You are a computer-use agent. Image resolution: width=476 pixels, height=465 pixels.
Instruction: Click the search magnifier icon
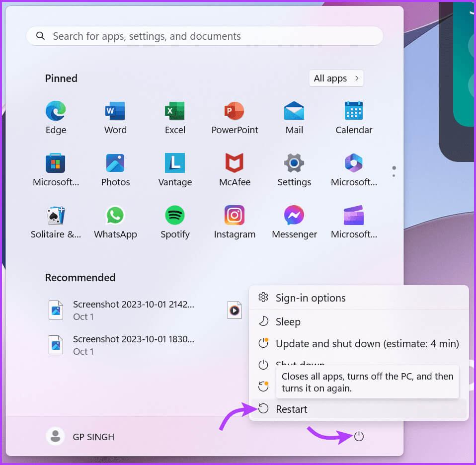[x=40, y=36]
